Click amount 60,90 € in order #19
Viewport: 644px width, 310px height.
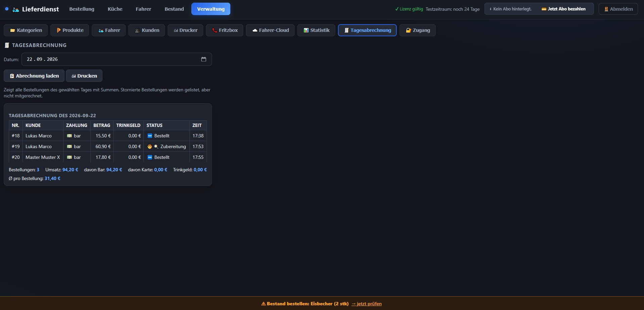pos(103,146)
